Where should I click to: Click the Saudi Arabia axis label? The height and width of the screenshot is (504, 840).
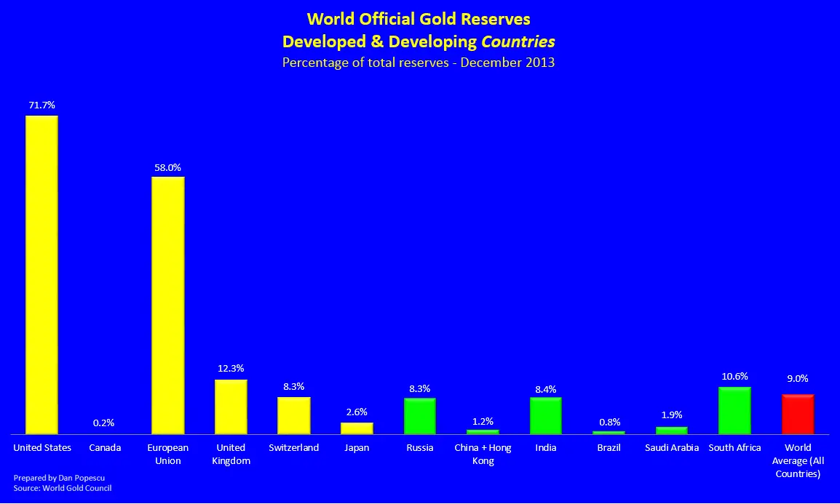[x=672, y=447]
